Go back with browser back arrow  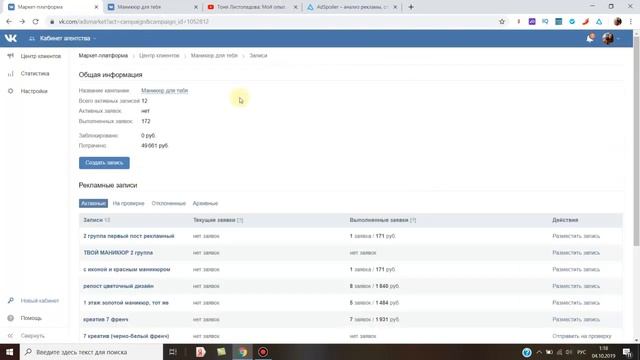click(x=9, y=22)
